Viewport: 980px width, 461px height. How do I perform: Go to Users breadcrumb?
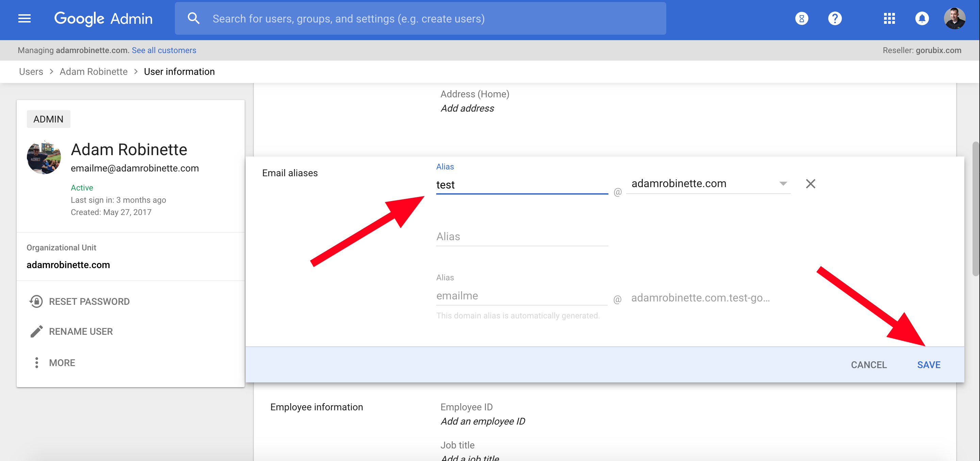pyautogui.click(x=31, y=71)
